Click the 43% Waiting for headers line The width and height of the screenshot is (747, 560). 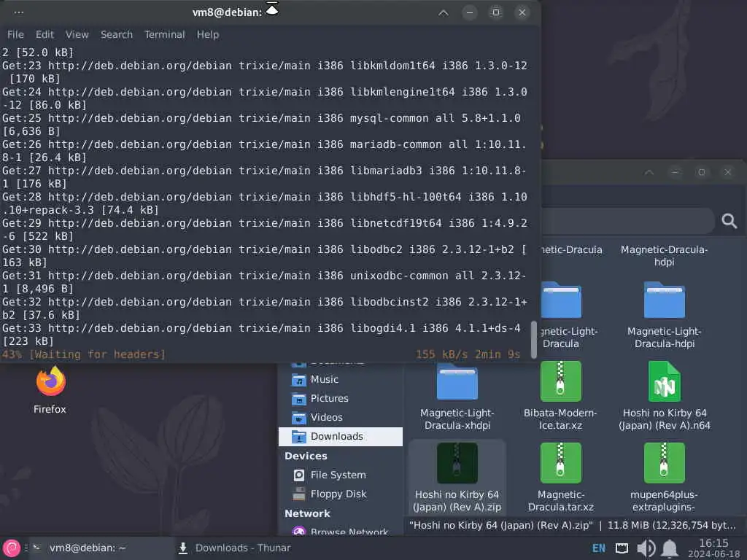(261, 354)
